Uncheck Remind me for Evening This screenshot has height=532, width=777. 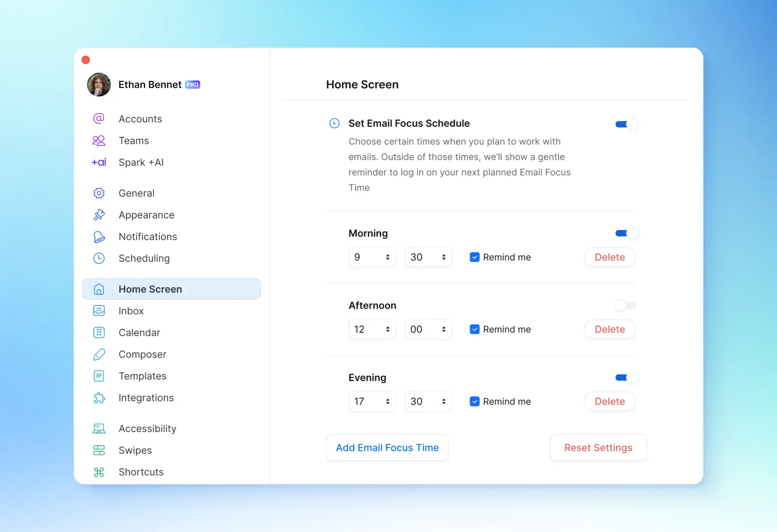[474, 401]
